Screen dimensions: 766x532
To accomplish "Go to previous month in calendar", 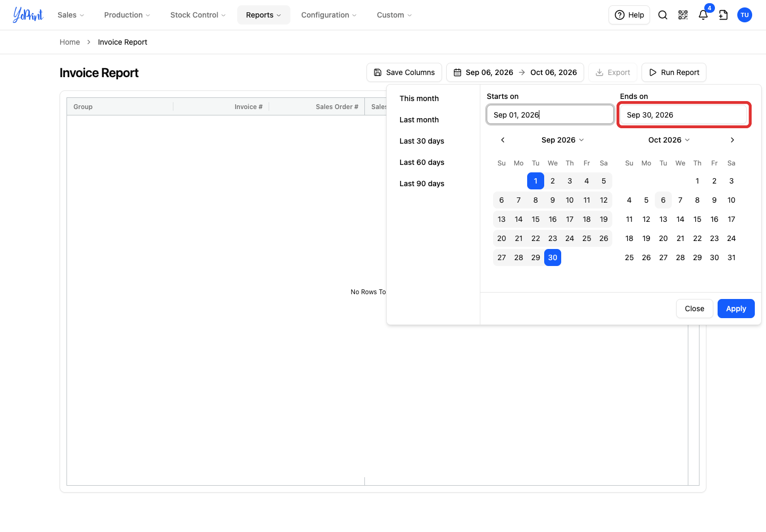I will coord(503,140).
